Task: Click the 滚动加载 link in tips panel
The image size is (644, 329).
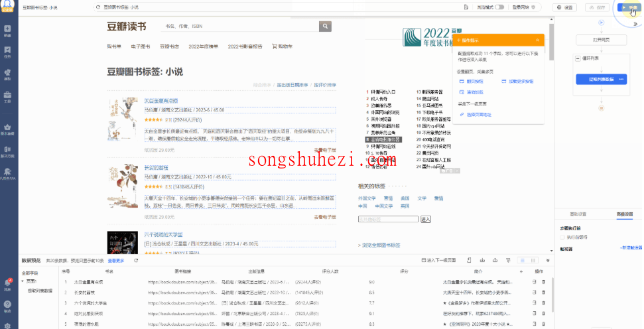Action: (x=471, y=92)
